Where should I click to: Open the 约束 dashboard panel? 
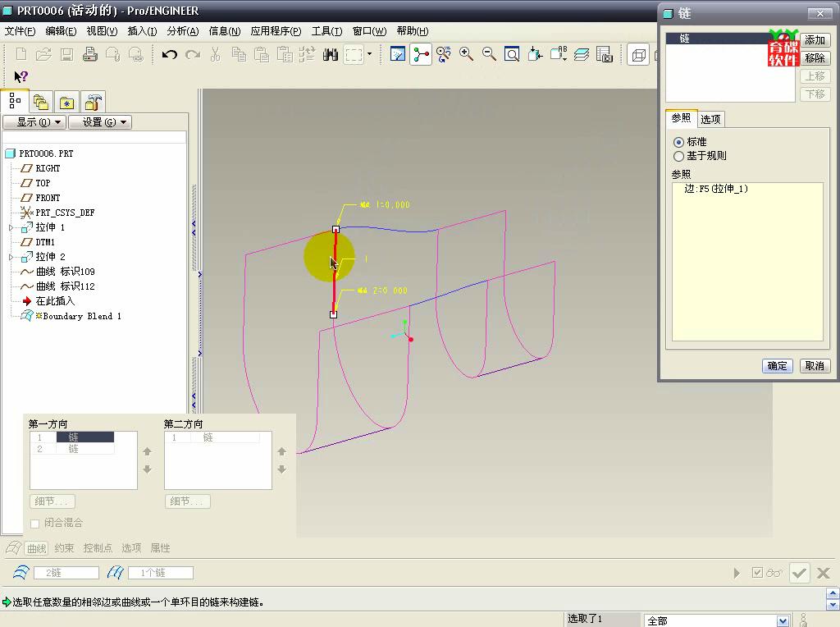pyautogui.click(x=64, y=547)
